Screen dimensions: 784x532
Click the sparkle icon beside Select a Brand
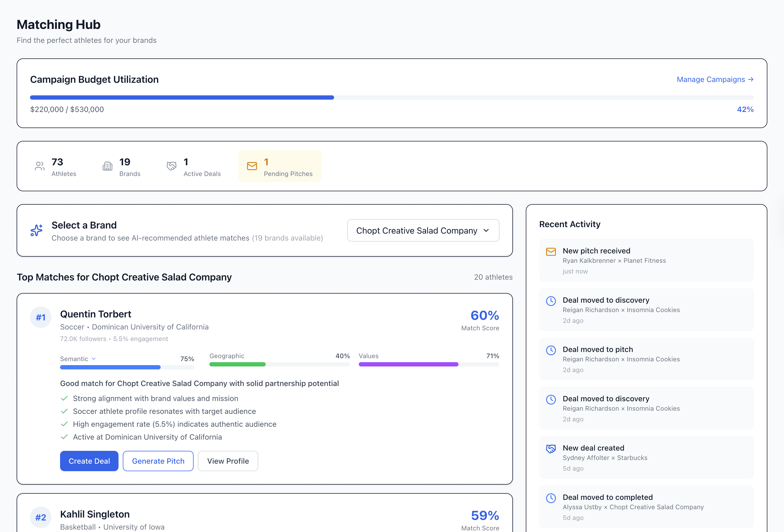coord(36,230)
